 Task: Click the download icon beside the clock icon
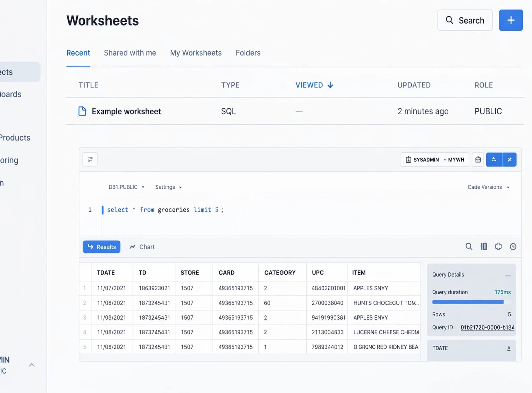click(x=498, y=246)
